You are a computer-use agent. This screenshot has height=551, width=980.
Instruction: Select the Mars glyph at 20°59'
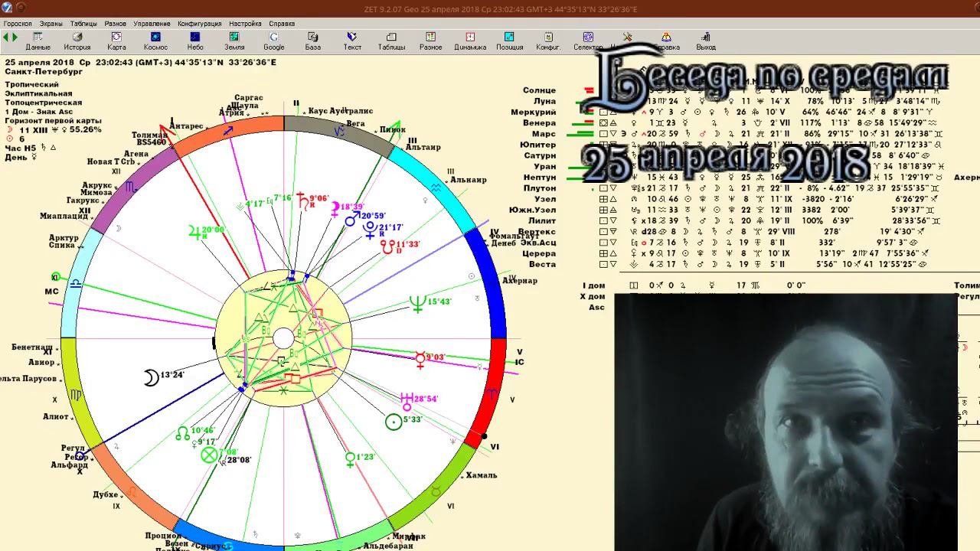(x=352, y=219)
